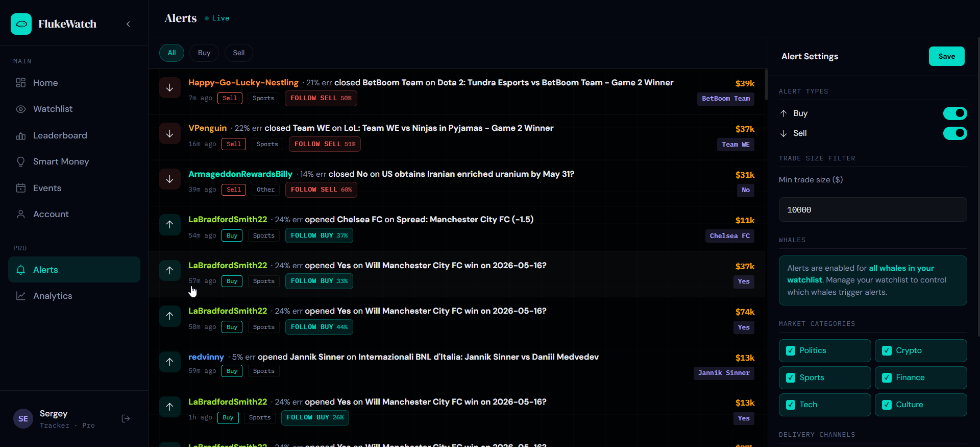Click the Min trade size input field

[x=873, y=209]
